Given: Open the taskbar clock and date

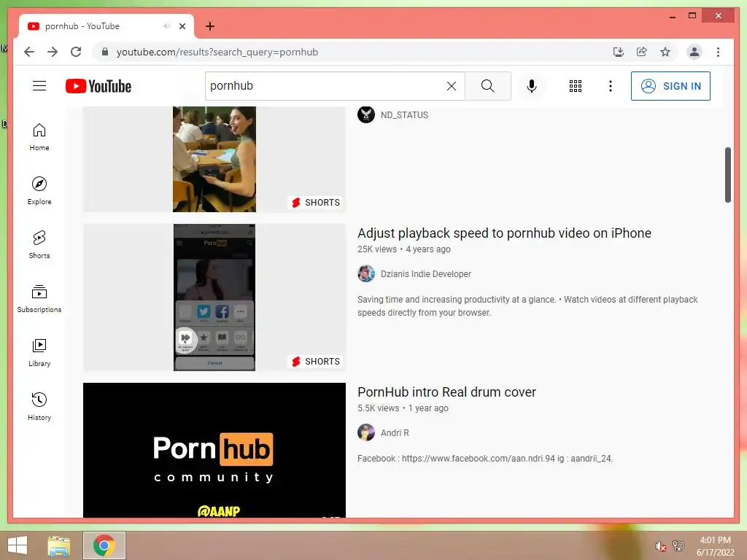Looking at the screenshot, I should tap(715, 546).
